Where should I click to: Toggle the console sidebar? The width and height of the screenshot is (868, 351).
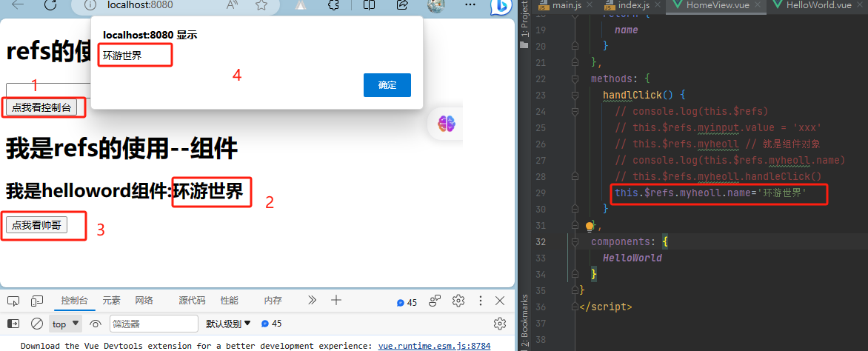point(13,324)
